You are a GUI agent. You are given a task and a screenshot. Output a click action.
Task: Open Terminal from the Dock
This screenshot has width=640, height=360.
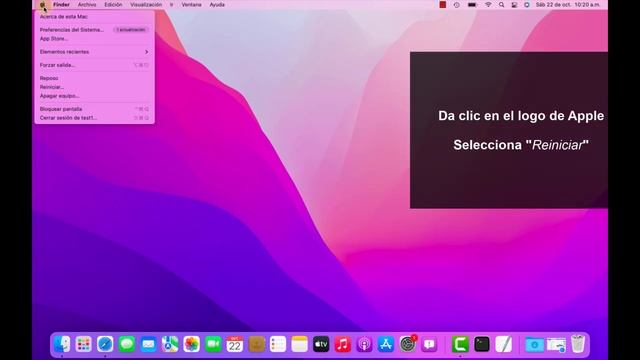tap(482, 344)
